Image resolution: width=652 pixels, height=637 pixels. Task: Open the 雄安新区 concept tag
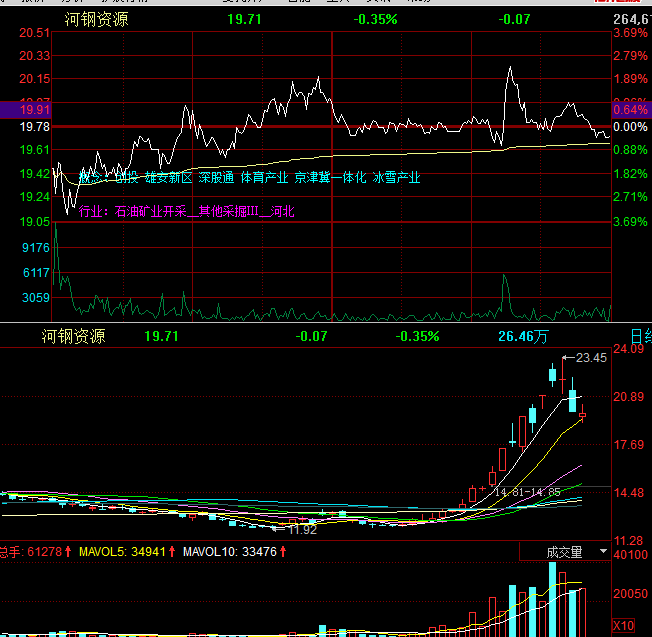[x=168, y=178]
